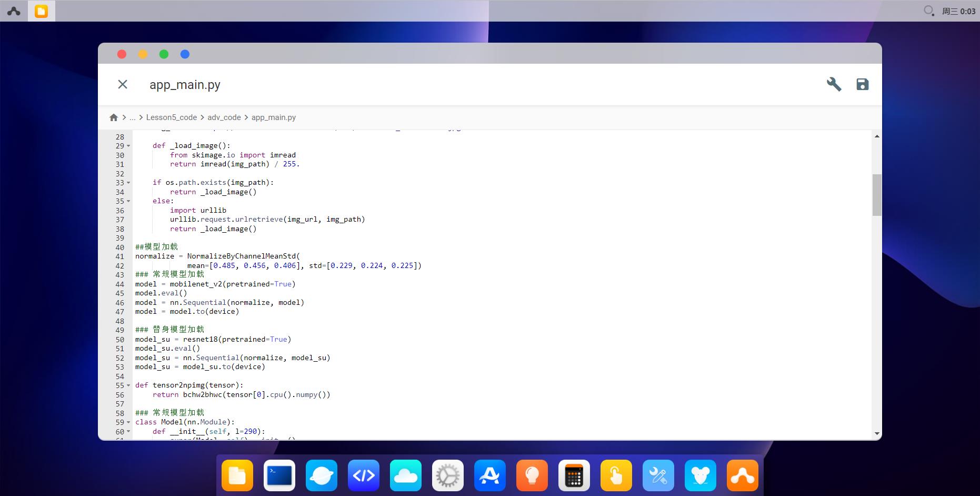Place cursor on 'def _load_image():' line

pyautogui.click(x=192, y=146)
